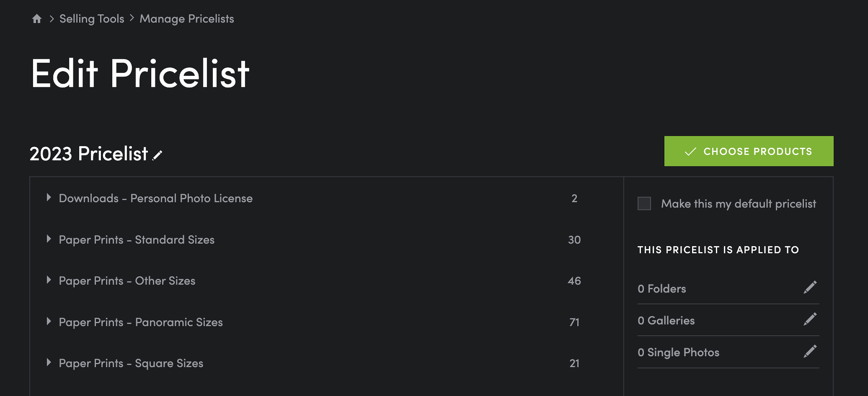Expand Downloads - Personal Photo License arrow
The image size is (868, 396).
click(x=49, y=197)
